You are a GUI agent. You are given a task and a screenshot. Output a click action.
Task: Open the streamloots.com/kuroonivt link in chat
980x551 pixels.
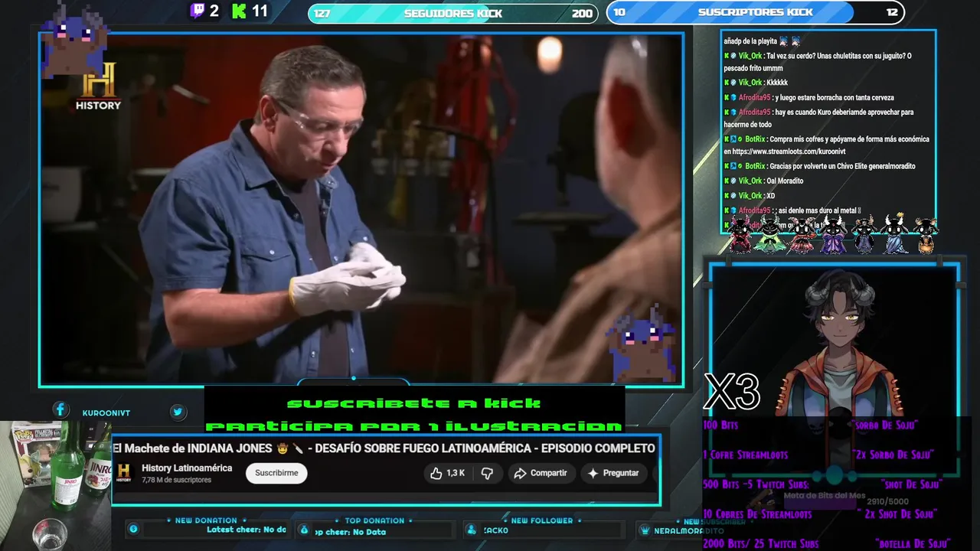(789, 152)
